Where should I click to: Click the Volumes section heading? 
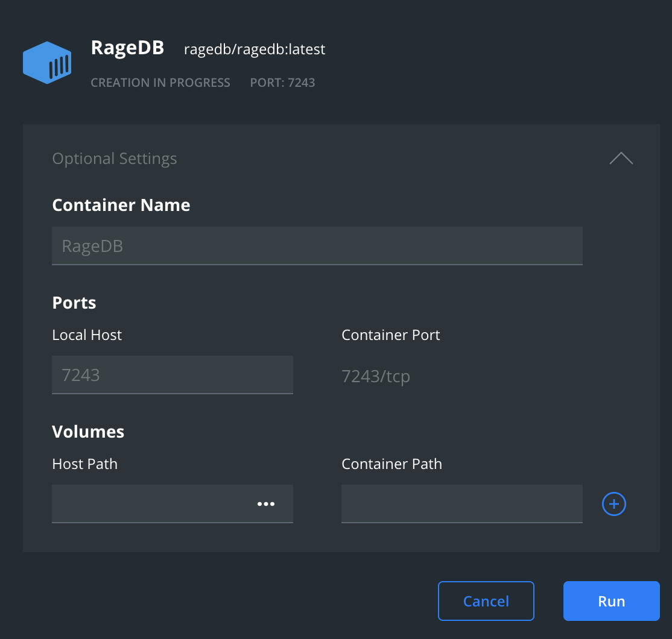[x=88, y=432]
